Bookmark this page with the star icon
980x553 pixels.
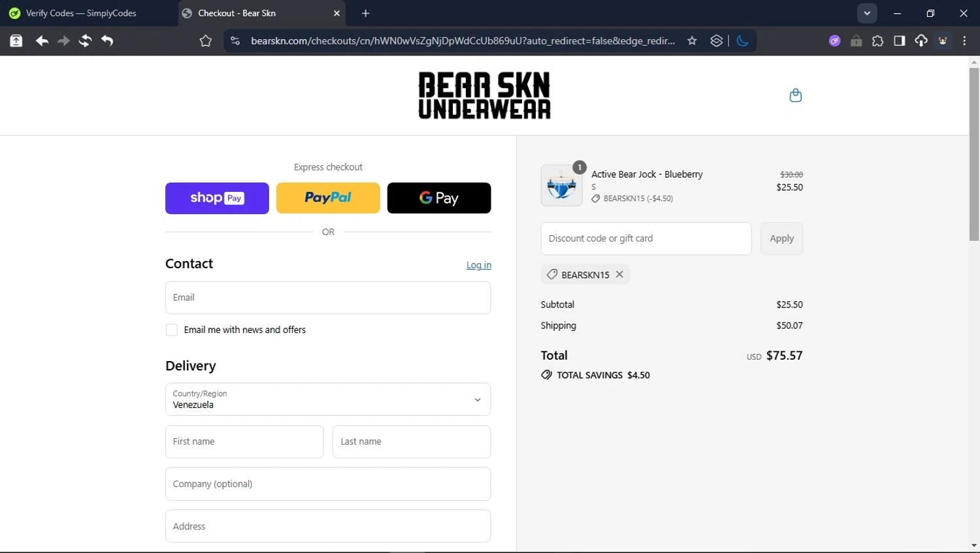point(692,40)
